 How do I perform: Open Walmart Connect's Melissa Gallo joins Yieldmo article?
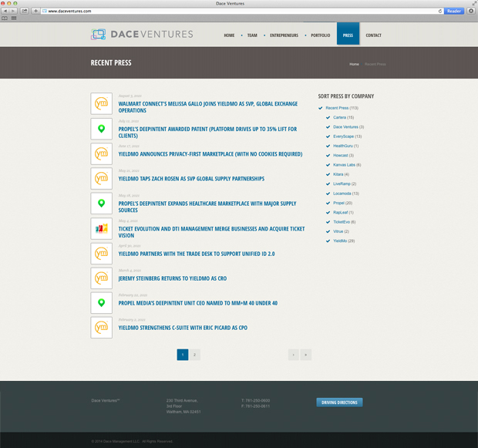(208, 107)
